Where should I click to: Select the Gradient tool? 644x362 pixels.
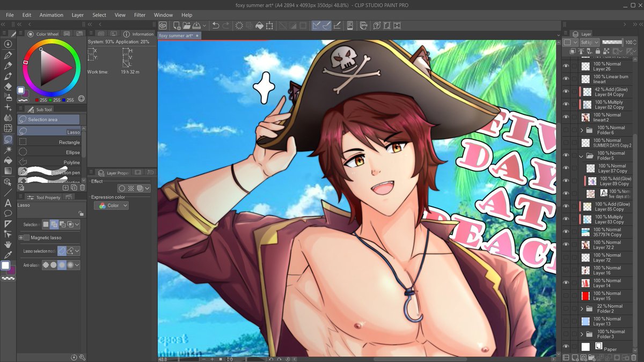coord(8,171)
